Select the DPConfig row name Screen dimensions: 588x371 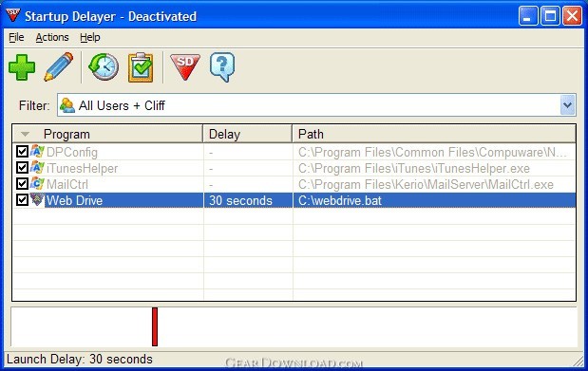[x=72, y=152]
